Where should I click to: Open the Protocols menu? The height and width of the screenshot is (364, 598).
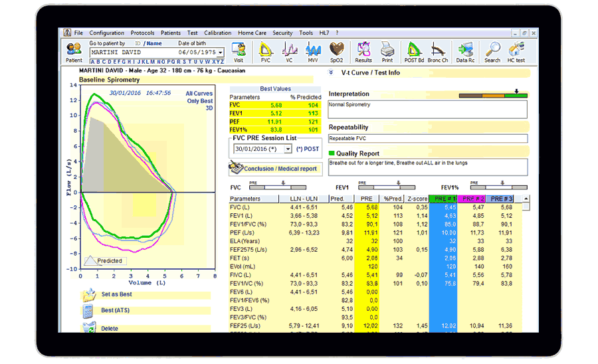point(142,33)
